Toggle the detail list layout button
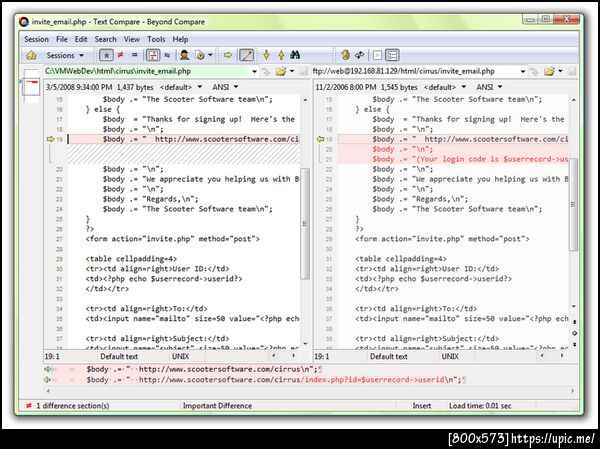This screenshot has width=600, height=449. [392, 56]
